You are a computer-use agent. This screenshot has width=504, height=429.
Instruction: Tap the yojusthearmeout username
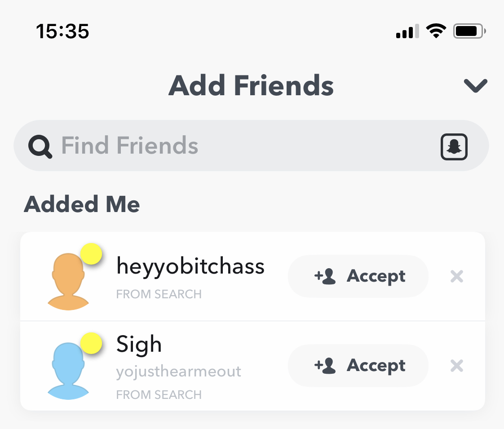(x=179, y=372)
